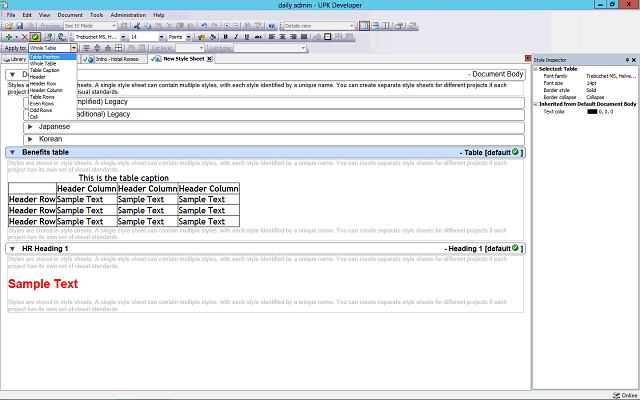
Task: Collapse the Benefits table section
Action: tap(11, 152)
